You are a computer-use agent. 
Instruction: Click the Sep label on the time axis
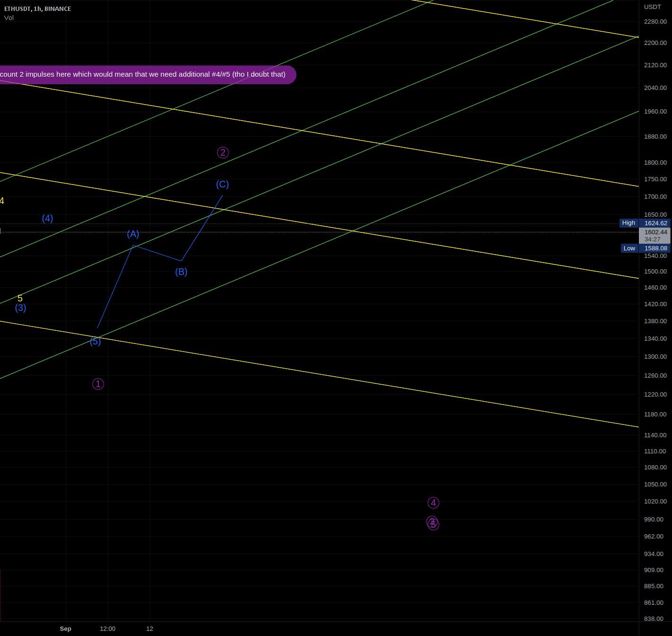66,629
